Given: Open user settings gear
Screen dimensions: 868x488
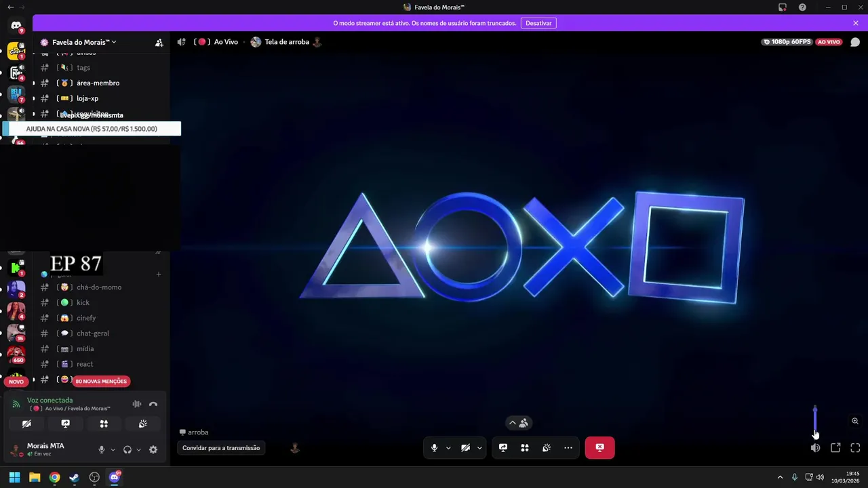Looking at the screenshot, I should (153, 449).
